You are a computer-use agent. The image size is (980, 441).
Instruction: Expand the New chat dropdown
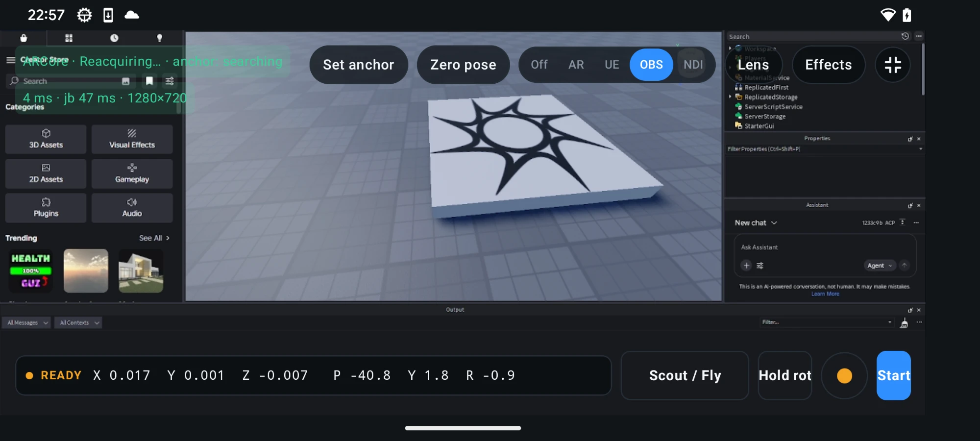coord(756,223)
